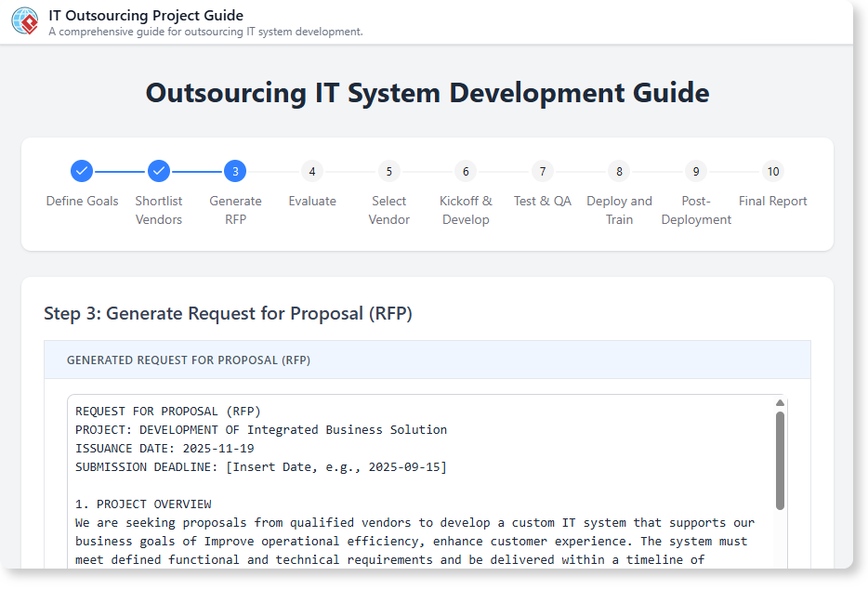Click inside the generated RFP text area
The width and height of the screenshot is (868, 589).
(418, 483)
